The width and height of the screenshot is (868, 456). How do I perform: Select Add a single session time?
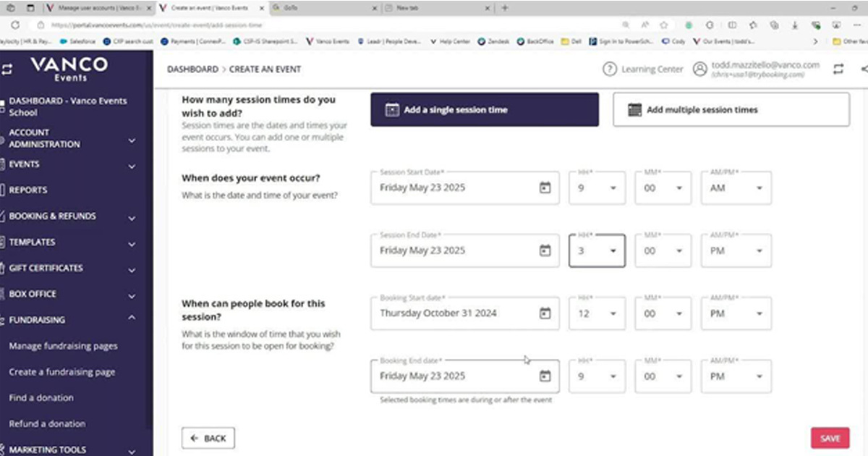coord(485,110)
